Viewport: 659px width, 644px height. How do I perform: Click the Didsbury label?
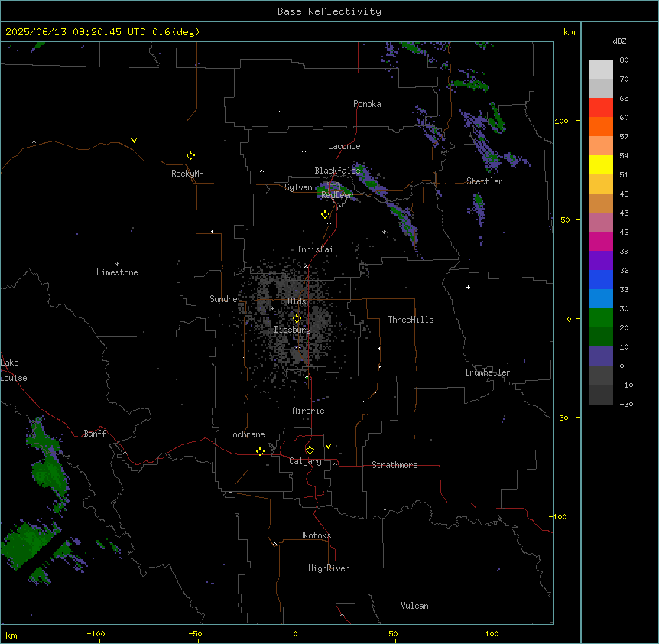(293, 330)
